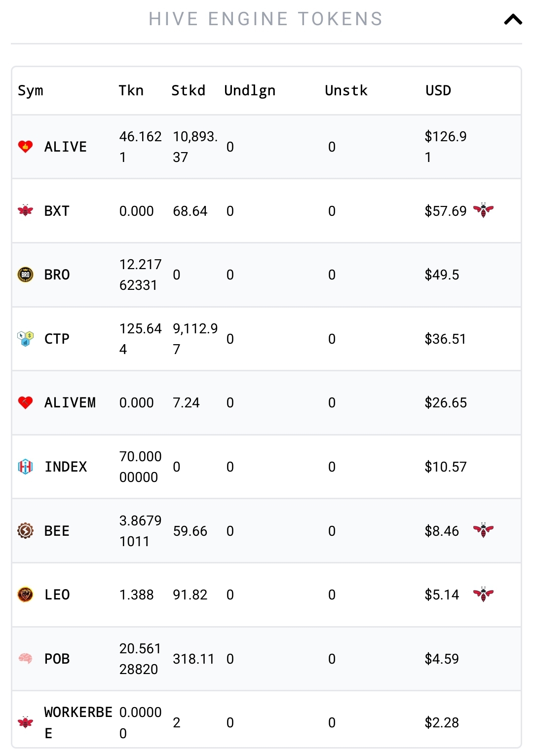
Task: Click the BRO token coin icon
Action: pyautogui.click(x=25, y=275)
